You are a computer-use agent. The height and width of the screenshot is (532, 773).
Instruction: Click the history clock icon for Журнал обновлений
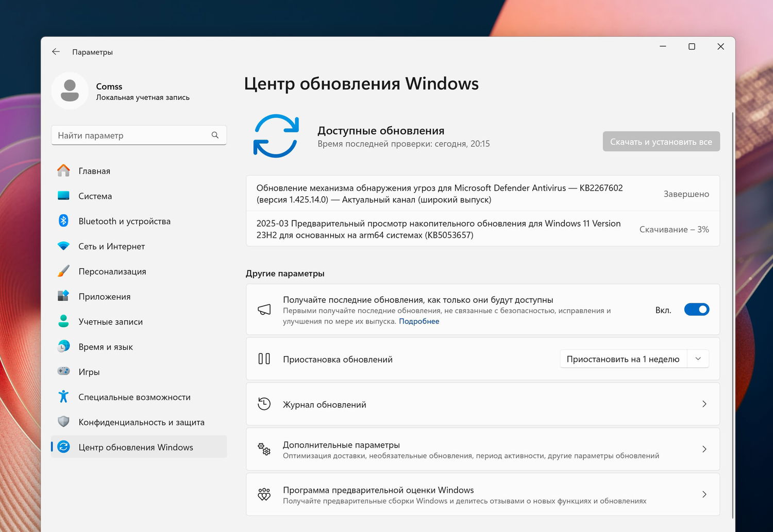(264, 404)
